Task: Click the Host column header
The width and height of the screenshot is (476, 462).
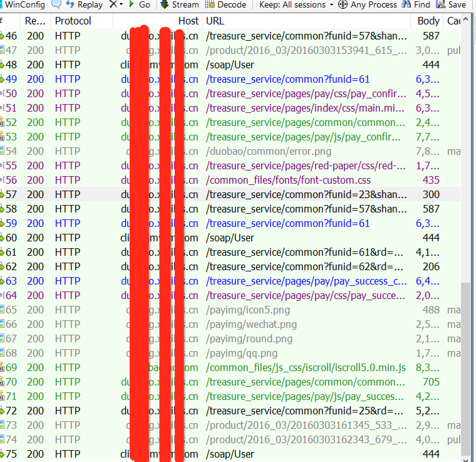Action: coord(188,21)
